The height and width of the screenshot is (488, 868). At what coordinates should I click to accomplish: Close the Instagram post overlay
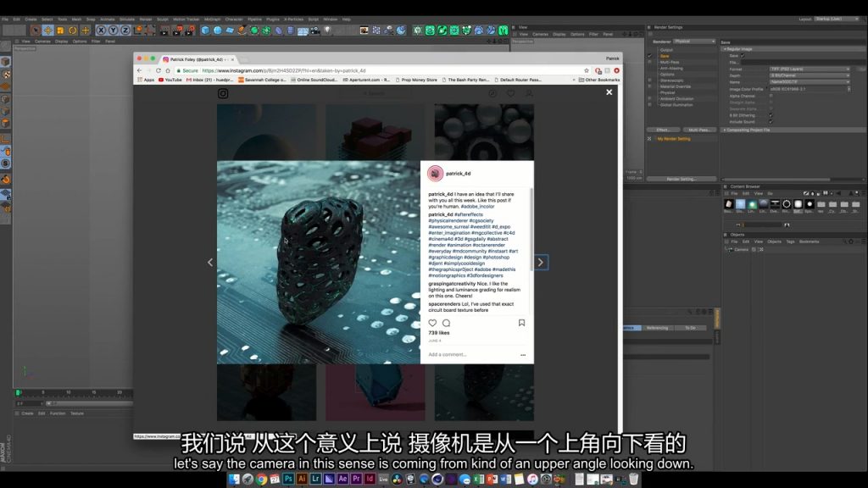coord(609,92)
